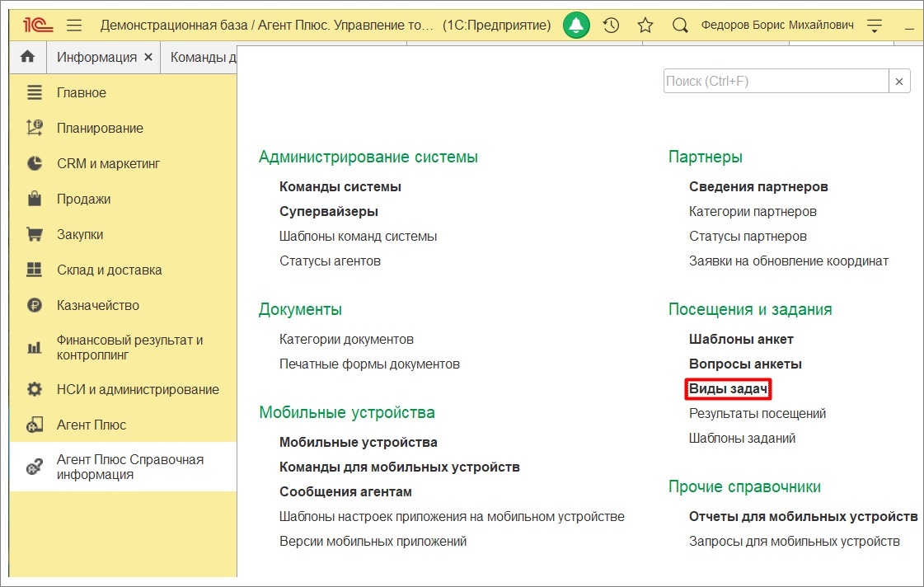
Task: Click the global search magnifier icon
Action: 680,26
